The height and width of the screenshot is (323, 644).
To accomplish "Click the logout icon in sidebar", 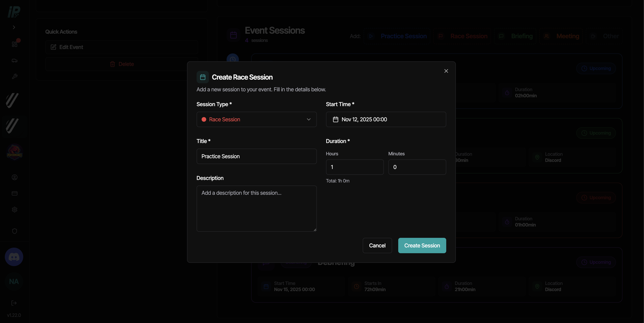I will 14,303.
